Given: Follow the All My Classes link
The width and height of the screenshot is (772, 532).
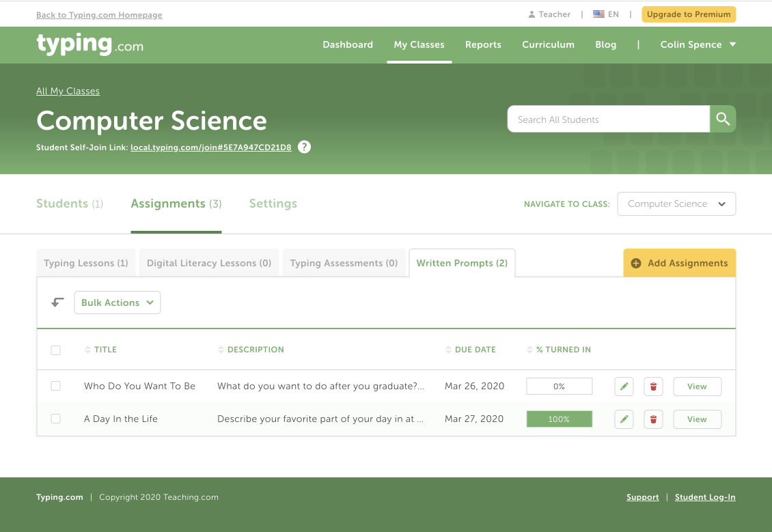Looking at the screenshot, I should coord(68,91).
